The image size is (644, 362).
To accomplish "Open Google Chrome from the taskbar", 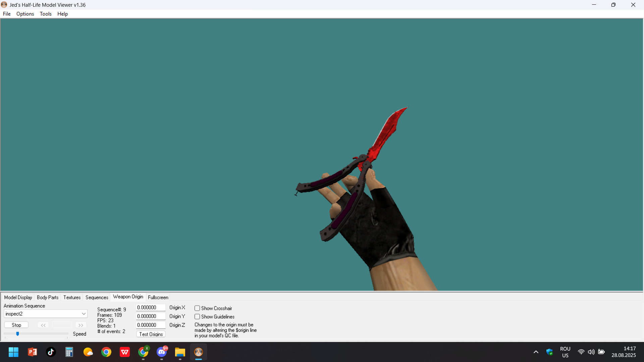I will tap(106, 352).
